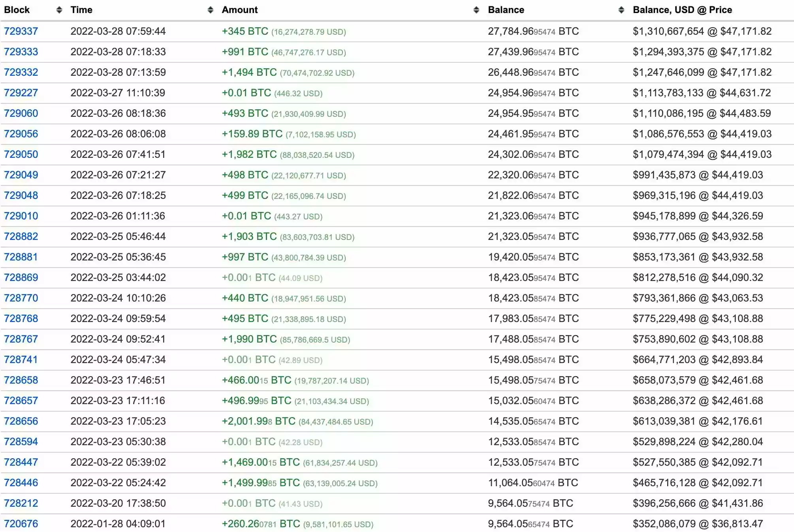Open block 729227 link

coord(21,93)
